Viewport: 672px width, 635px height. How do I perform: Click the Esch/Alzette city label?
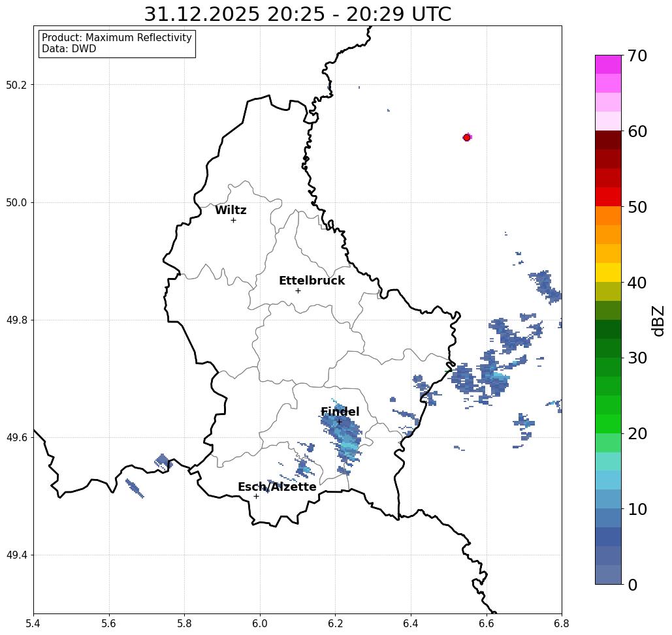[x=277, y=487]
